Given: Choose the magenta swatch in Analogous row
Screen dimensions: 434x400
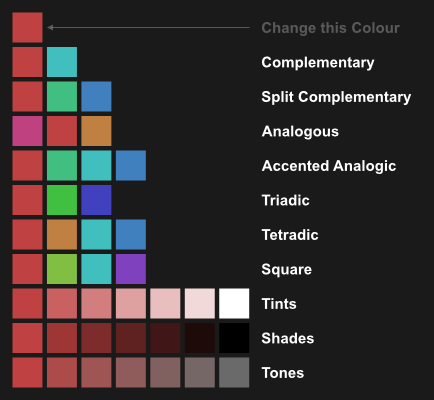Looking at the screenshot, I should (27, 131).
